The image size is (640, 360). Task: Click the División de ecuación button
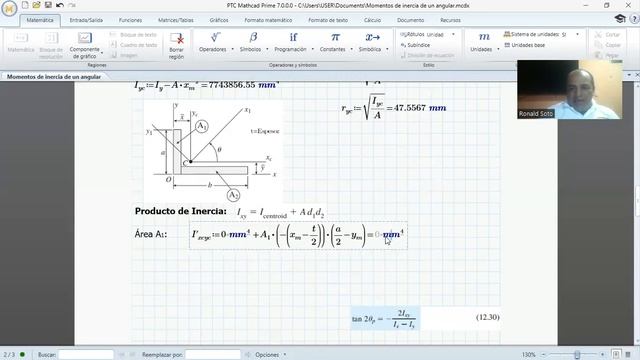pos(427,55)
